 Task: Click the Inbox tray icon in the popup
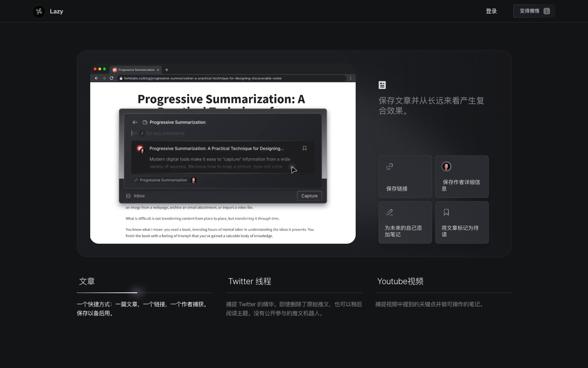(128, 196)
